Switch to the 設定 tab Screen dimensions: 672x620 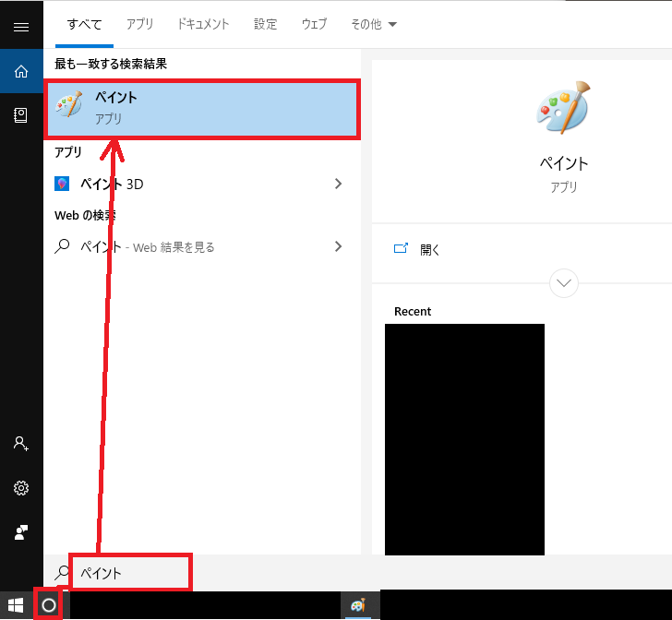[265, 24]
